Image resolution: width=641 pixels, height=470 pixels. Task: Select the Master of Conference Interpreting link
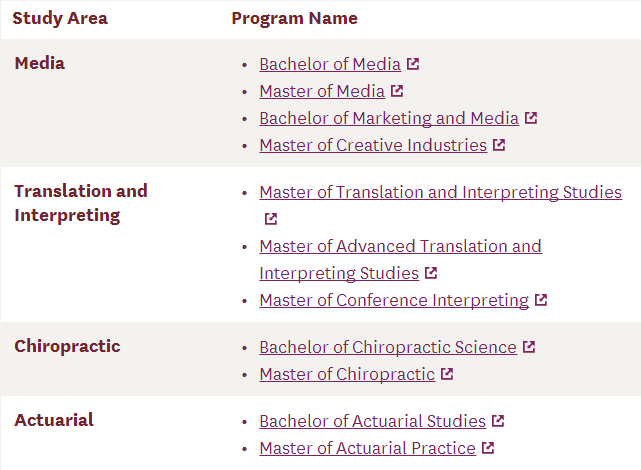[394, 300]
